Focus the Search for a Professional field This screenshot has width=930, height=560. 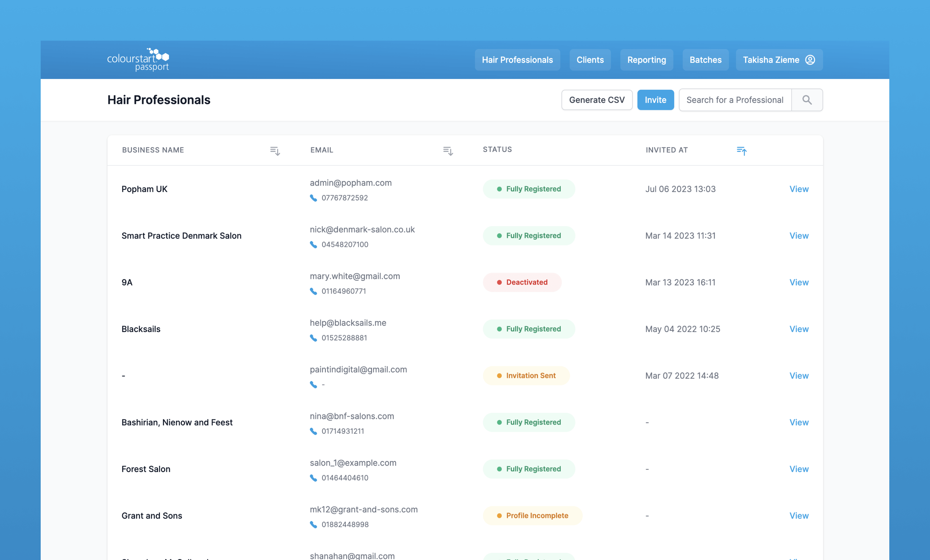click(x=734, y=100)
